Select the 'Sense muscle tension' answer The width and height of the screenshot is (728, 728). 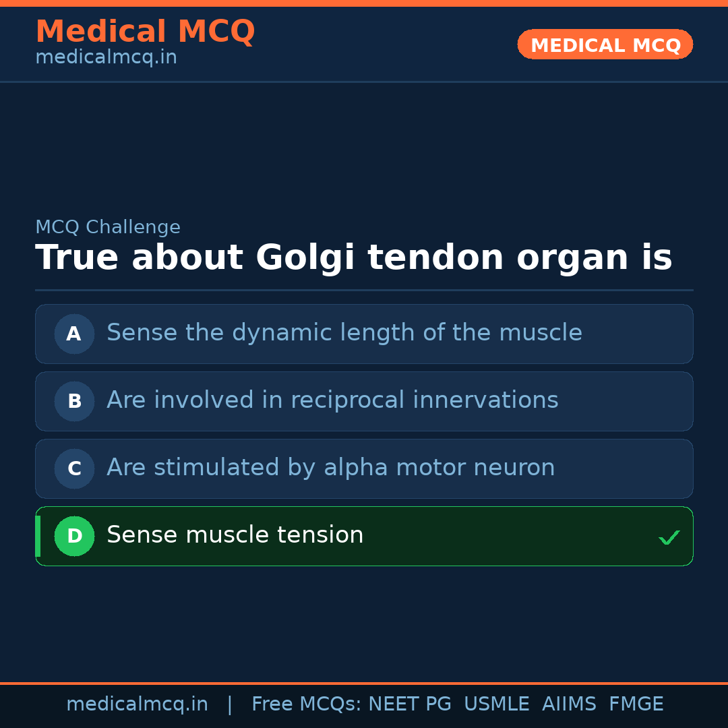(x=235, y=535)
